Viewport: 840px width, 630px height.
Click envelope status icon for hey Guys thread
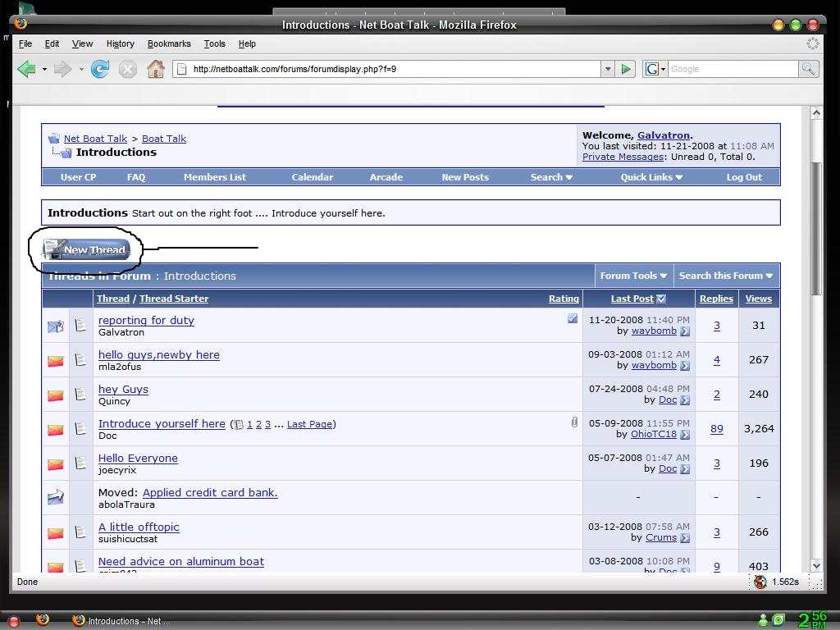pos(56,395)
